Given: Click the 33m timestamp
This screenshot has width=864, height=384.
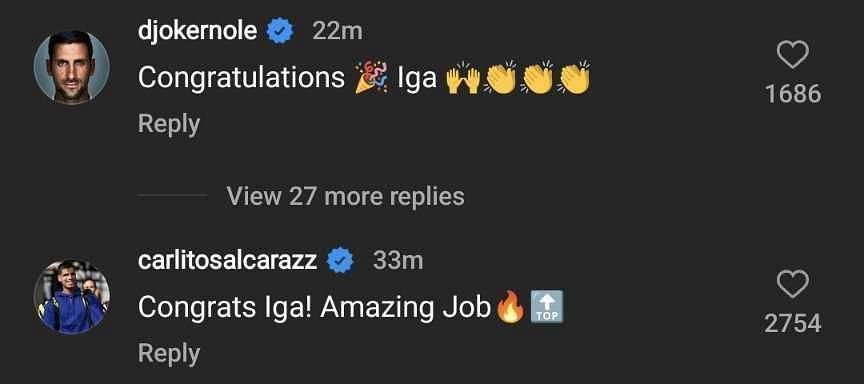Looking at the screenshot, I should tap(398, 261).
